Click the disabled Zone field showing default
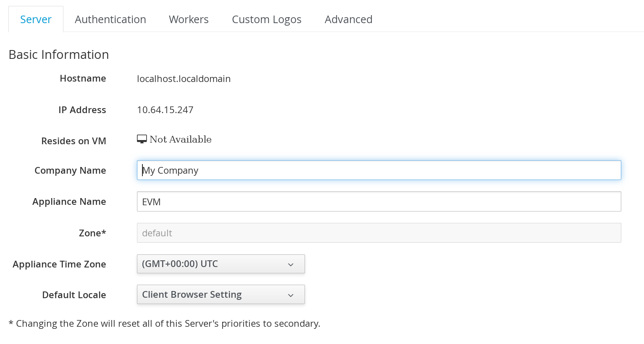Viewport: 644px width, 344px height. pyautogui.click(x=379, y=233)
